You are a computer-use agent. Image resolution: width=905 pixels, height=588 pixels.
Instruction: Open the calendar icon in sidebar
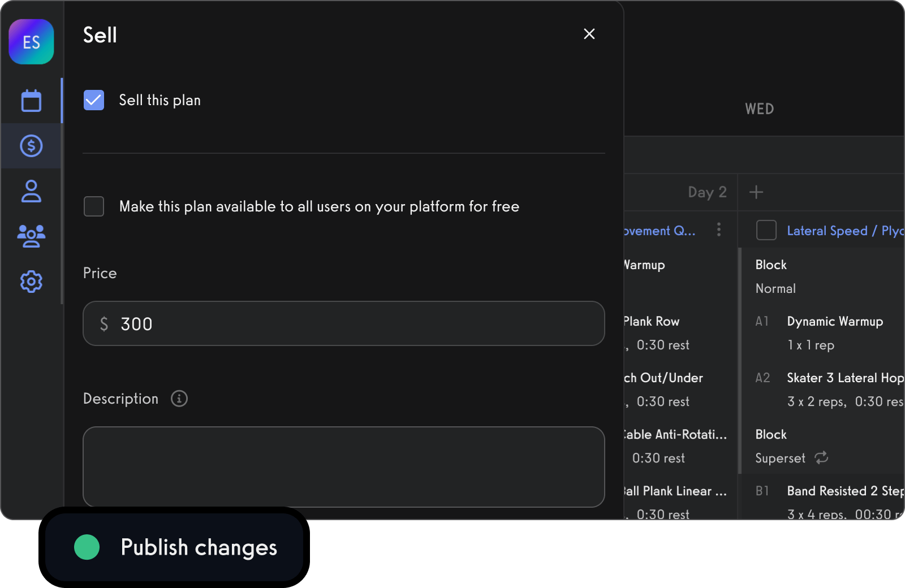[x=31, y=101]
